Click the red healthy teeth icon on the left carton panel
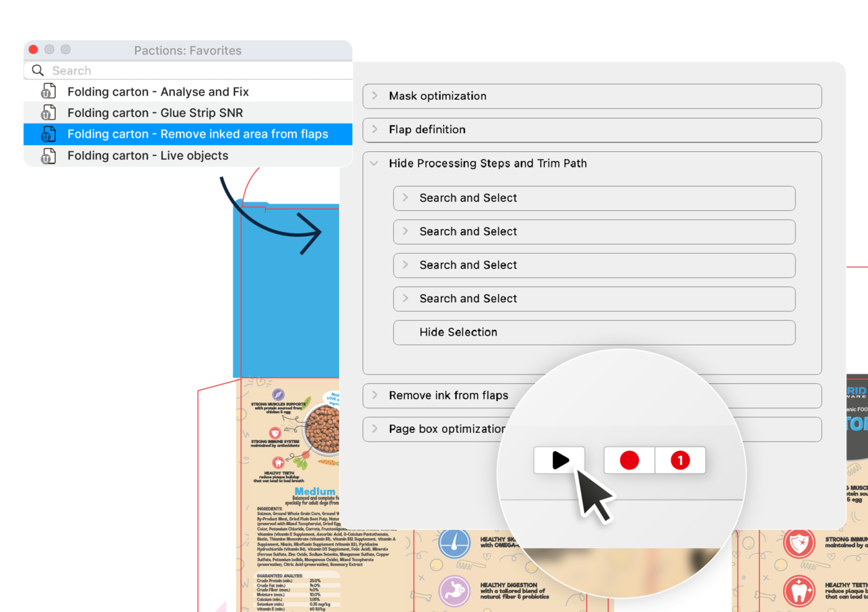 pos(278,463)
